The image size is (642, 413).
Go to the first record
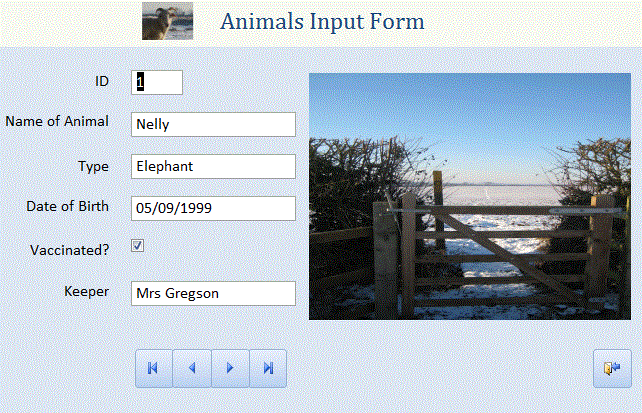pos(154,368)
